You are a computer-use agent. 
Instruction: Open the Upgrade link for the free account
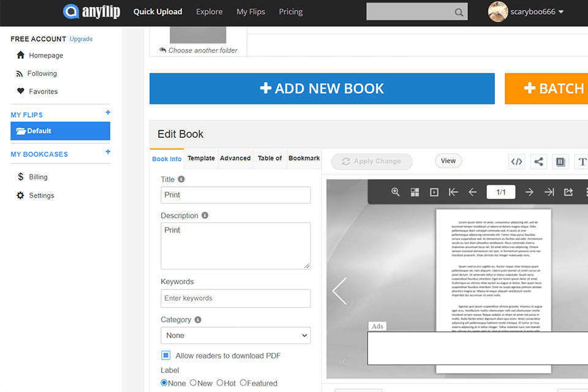click(x=81, y=39)
